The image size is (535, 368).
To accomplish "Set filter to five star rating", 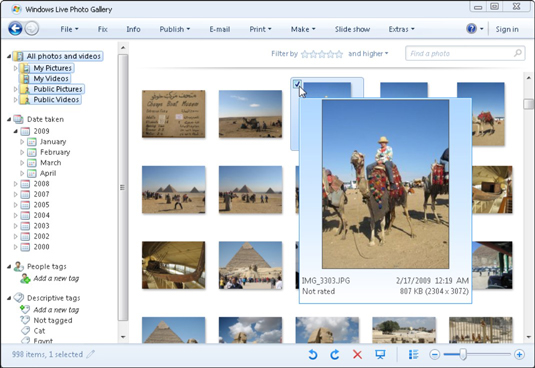I will pyautogui.click(x=339, y=54).
